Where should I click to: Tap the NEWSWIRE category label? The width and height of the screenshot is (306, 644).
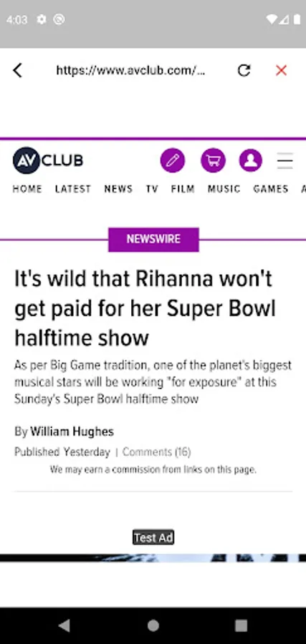click(x=153, y=240)
